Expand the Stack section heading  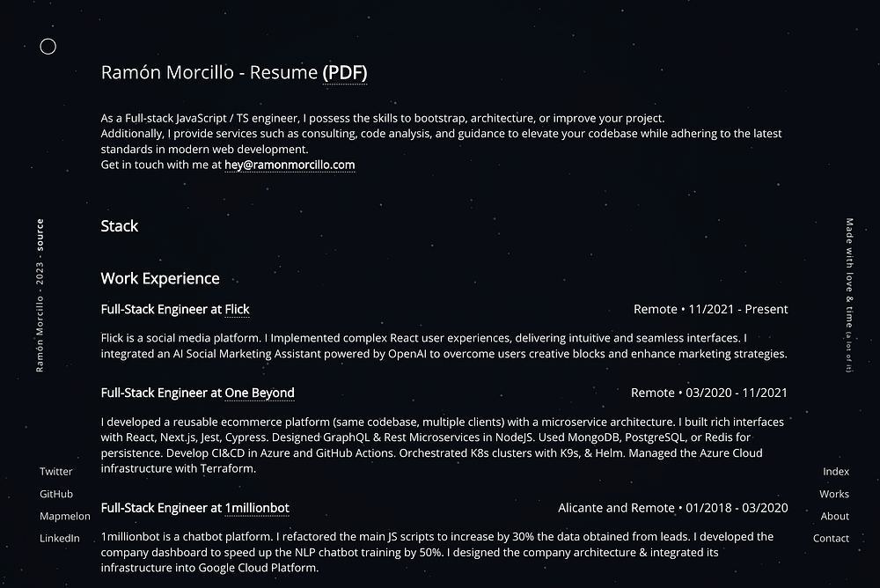[120, 226]
